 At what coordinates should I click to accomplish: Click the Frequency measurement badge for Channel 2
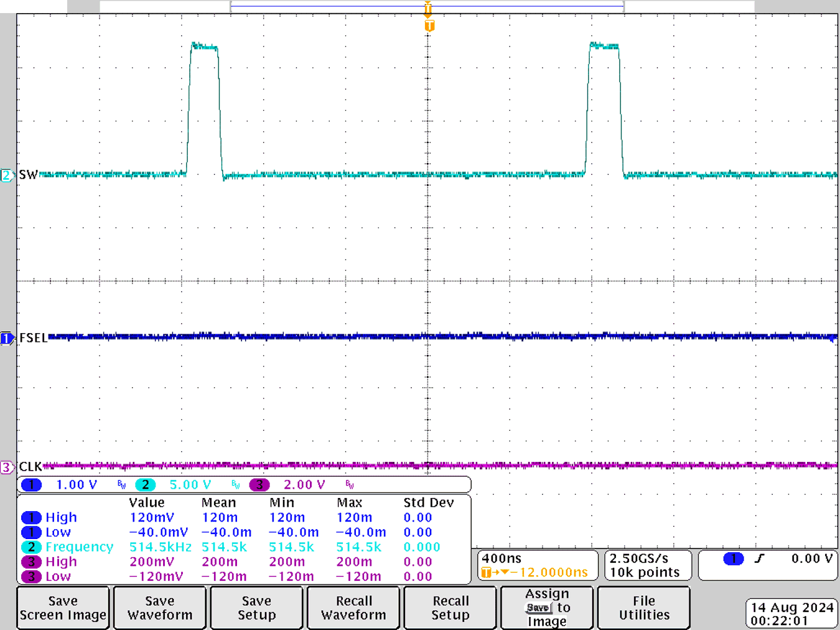[31, 547]
